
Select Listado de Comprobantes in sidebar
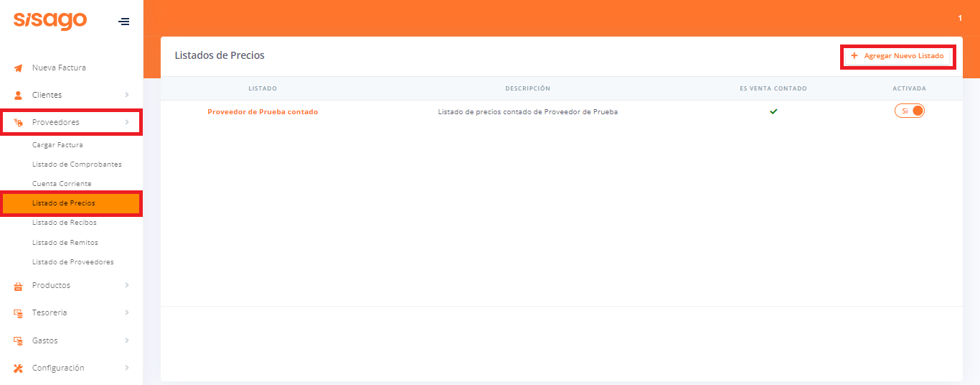pos(77,164)
